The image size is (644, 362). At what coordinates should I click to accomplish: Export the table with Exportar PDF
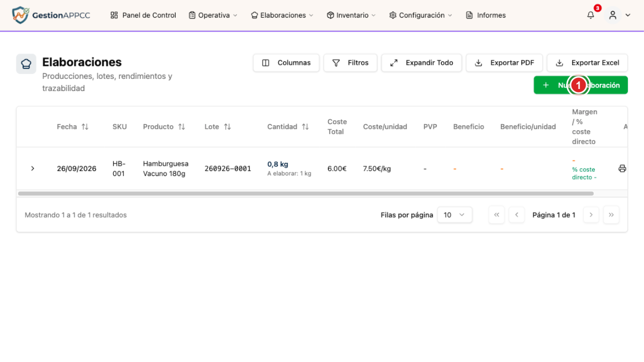(x=504, y=63)
